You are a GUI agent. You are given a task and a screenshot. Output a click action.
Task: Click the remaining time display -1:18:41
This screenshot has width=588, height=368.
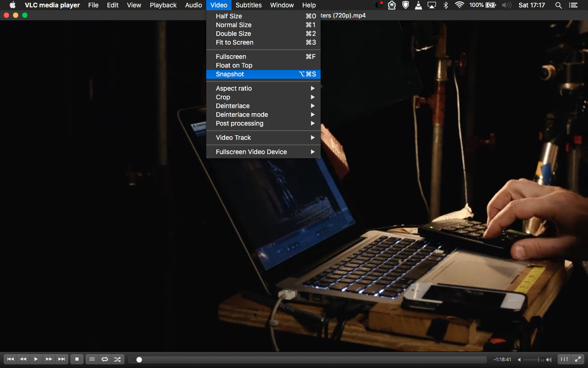coord(503,360)
